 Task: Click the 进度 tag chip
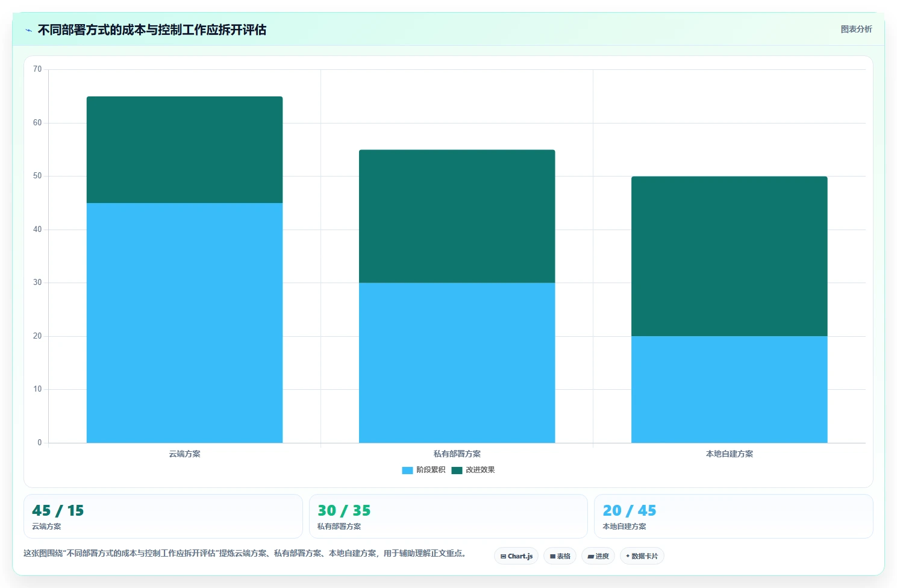click(x=598, y=556)
